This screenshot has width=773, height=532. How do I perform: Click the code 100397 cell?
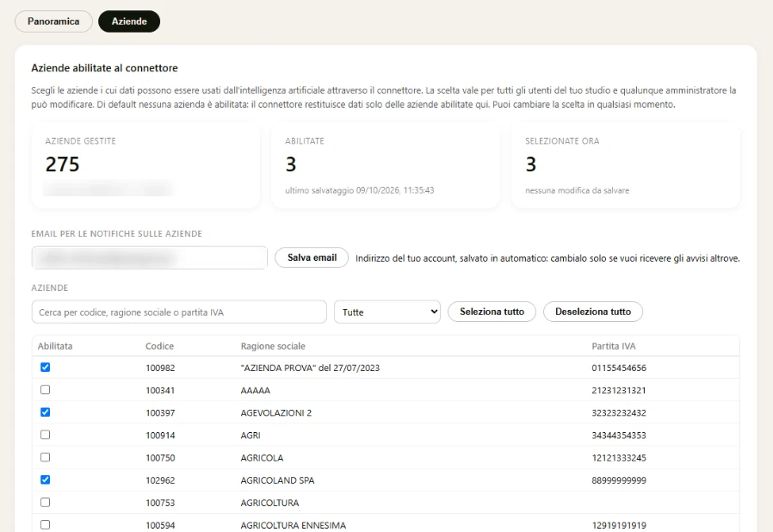[160, 412]
